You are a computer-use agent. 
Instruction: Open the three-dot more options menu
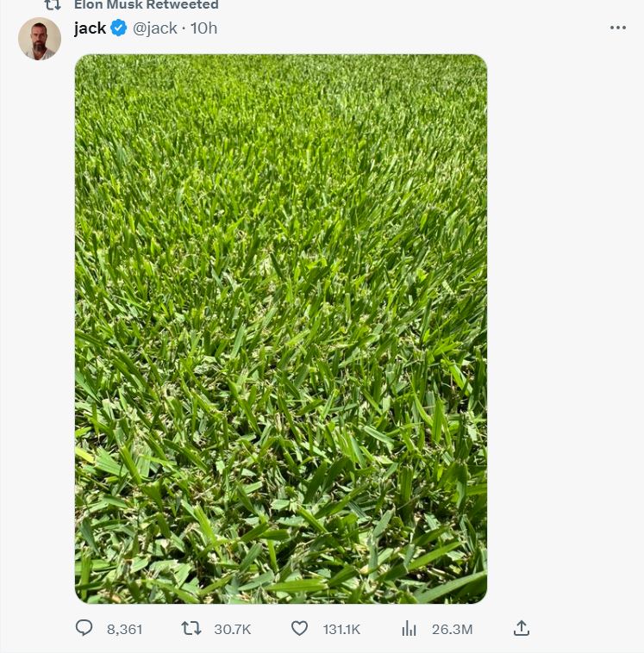click(x=618, y=28)
